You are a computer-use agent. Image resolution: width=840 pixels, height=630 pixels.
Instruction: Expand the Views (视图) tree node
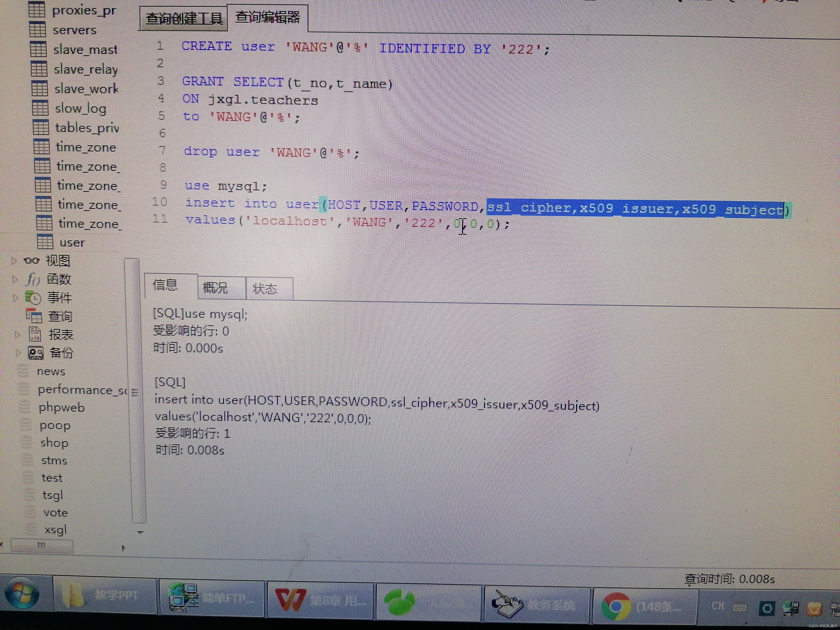click(14, 261)
